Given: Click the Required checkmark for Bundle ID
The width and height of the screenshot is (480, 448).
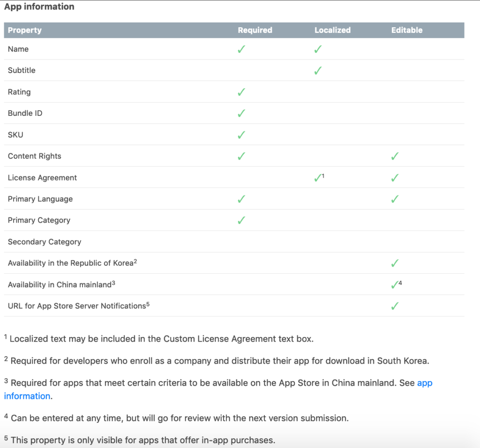Looking at the screenshot, I should 241,113.
